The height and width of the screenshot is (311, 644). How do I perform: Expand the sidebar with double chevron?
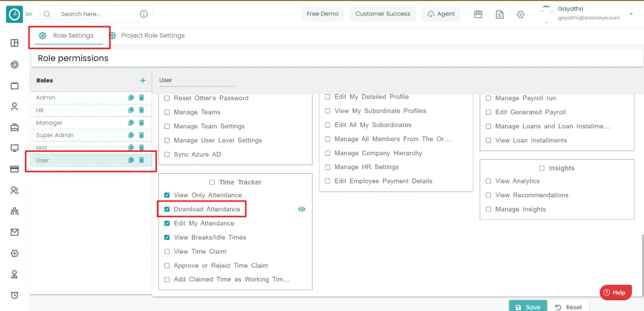[28, 14]
